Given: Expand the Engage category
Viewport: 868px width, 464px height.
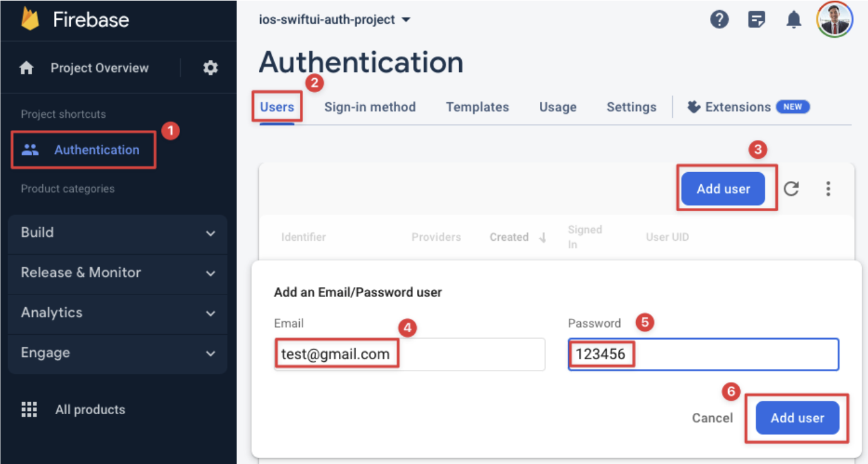Looking at the screenshot, I should tap(117, 353).
